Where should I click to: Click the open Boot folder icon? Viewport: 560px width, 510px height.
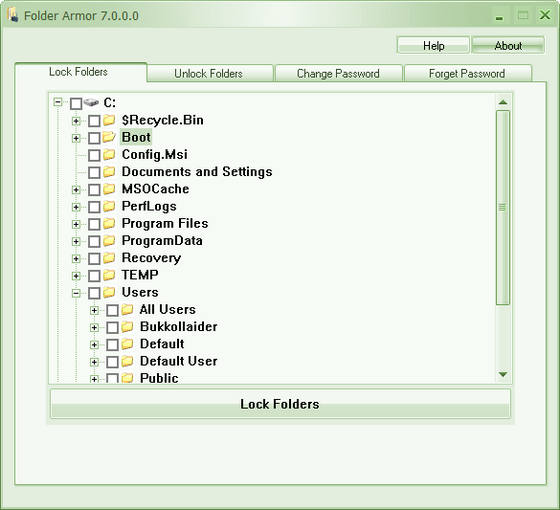(x=109, y=137)
